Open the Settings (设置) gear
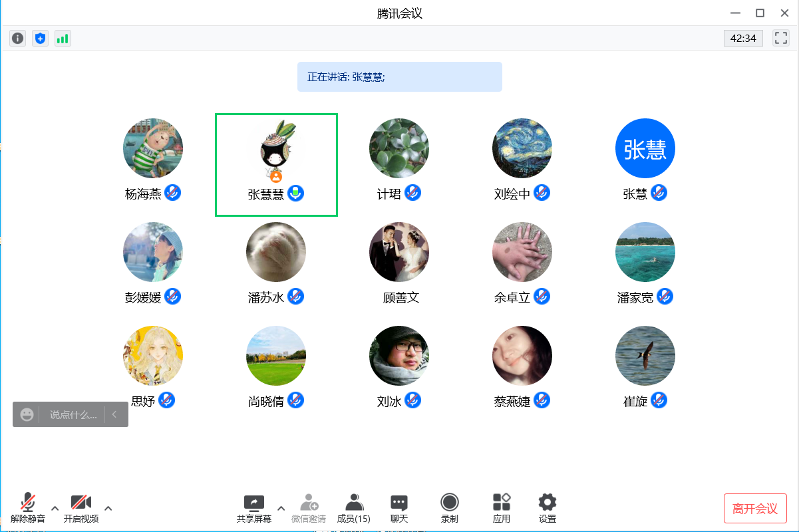The width and height of the screenshot is (799, 532). click(x=547, y=509)
